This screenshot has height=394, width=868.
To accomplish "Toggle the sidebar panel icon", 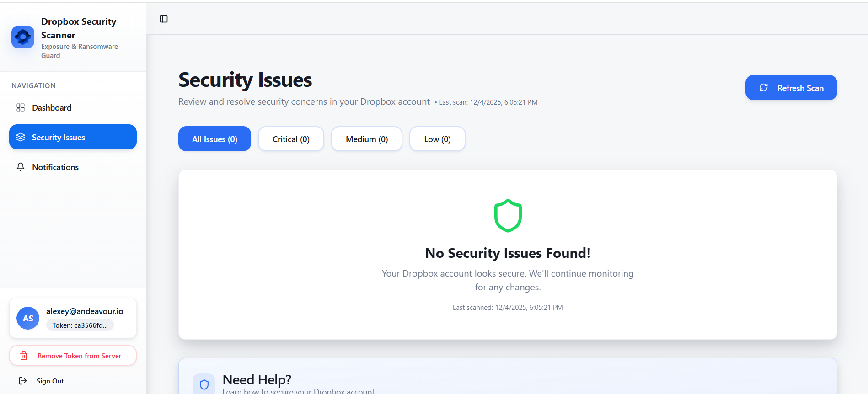I will click(x=164, y=19).
